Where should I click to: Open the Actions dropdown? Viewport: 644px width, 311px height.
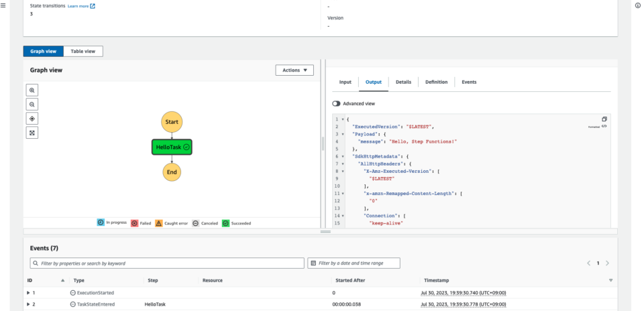[294, 70]
